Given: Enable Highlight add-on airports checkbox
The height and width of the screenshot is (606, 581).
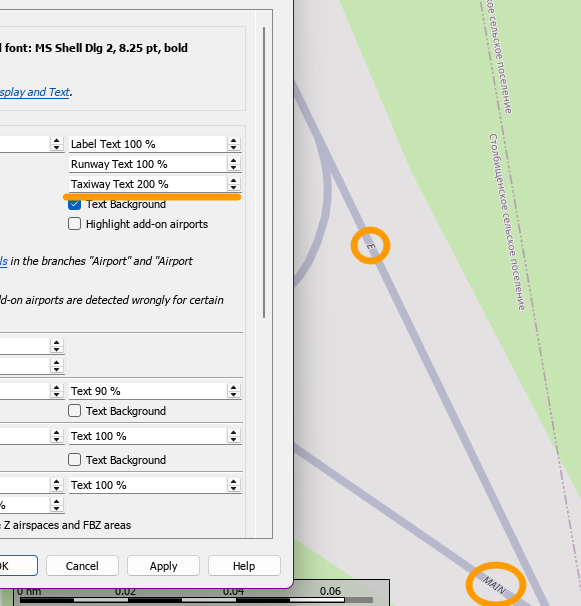Looking at the screenshot, I should pyautogui.click(x=75, y=224).
